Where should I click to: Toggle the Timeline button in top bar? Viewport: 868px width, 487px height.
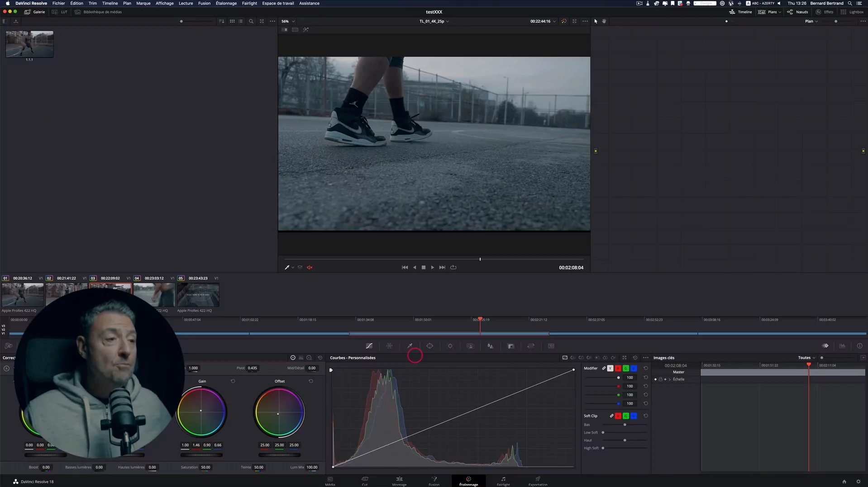[740, 12]
